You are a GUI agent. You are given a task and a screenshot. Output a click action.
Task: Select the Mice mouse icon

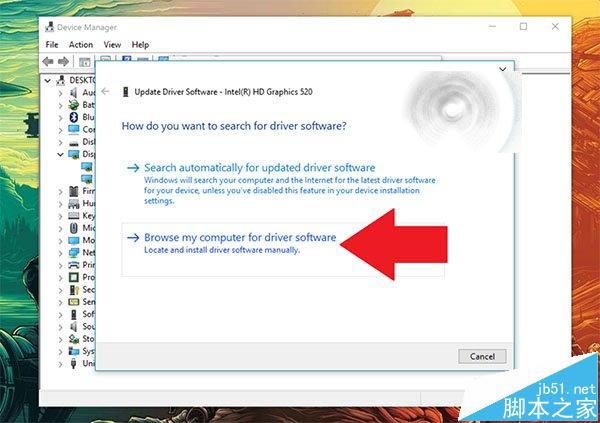coord(73,228)
